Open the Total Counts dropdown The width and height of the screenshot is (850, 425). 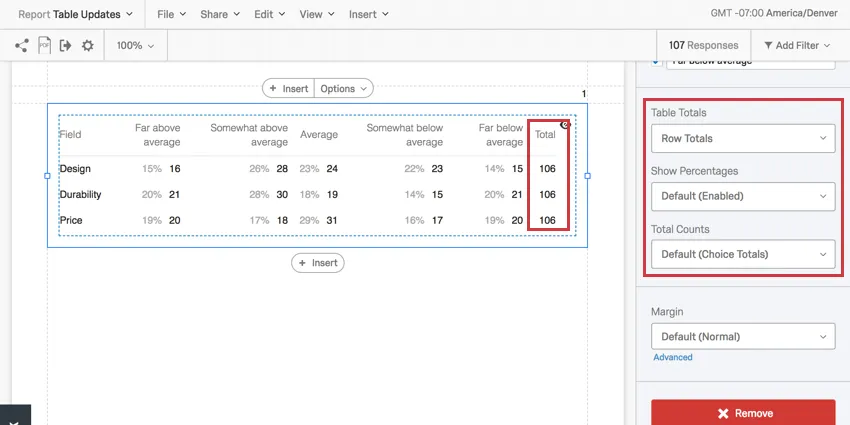pyautogui.click(x=743, y=254)
